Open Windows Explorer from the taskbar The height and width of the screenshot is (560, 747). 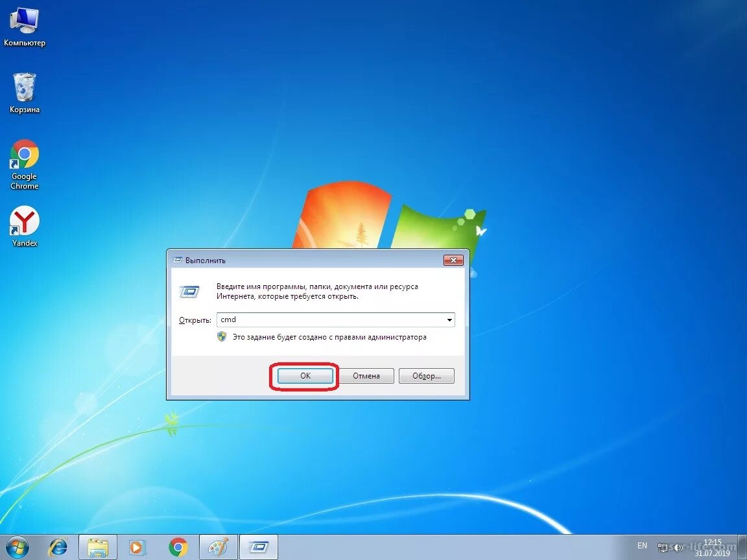pyautogui.click(x=98, y=547)
